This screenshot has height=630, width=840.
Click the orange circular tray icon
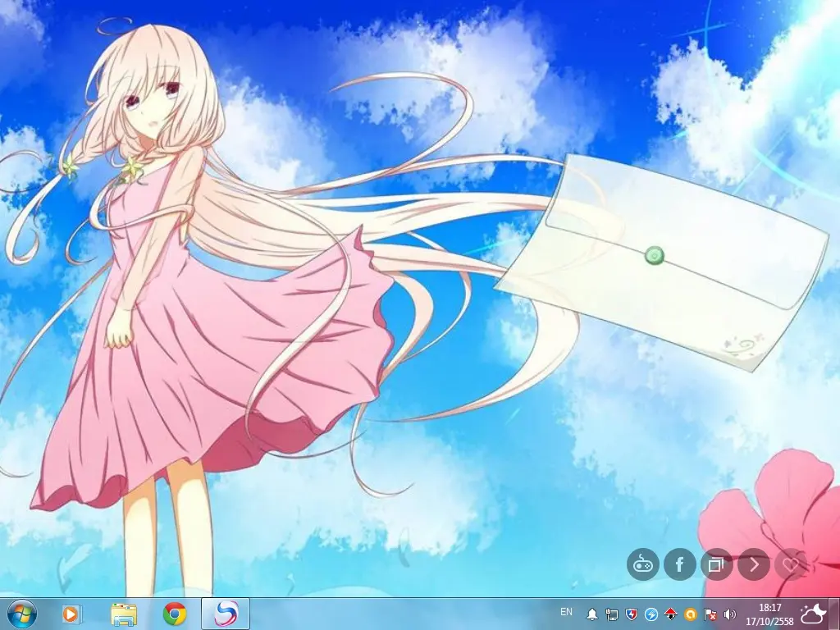(x=691, y=614)
